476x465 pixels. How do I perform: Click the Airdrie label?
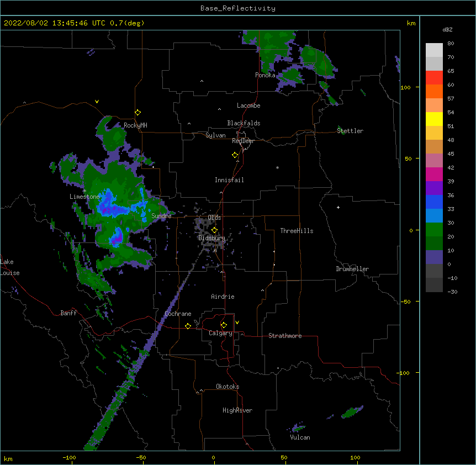[223, 297]
